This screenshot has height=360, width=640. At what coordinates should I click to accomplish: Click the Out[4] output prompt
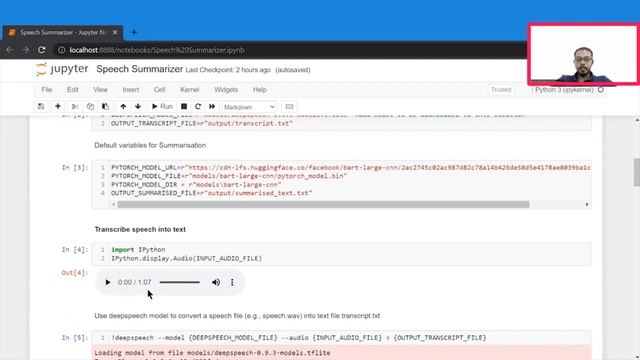75,273
